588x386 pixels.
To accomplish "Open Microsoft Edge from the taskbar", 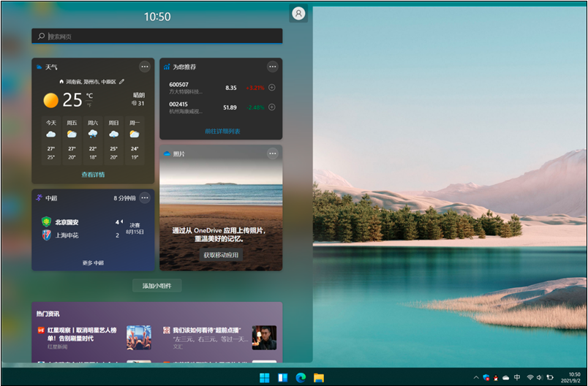I will pos(301,378).
